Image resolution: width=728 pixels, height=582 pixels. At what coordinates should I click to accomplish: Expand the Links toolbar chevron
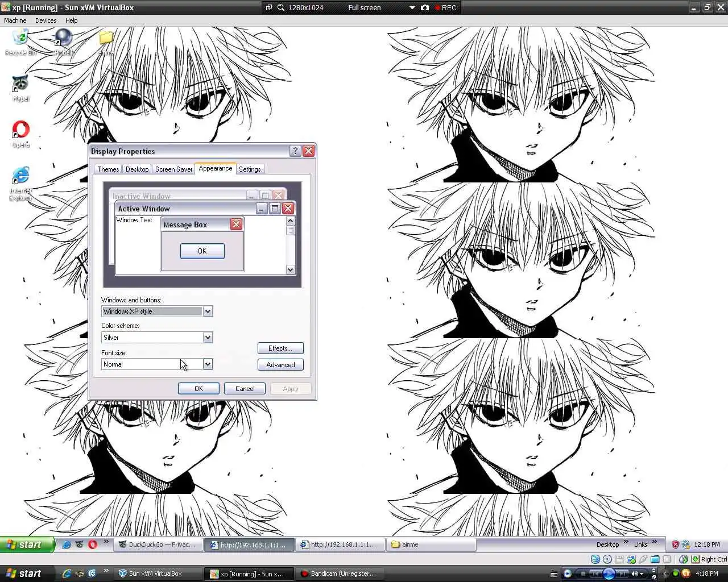coord(654,541)
